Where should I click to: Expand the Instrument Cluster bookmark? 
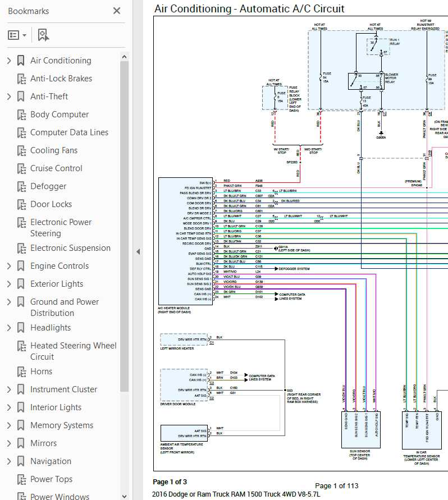(9, 389)
